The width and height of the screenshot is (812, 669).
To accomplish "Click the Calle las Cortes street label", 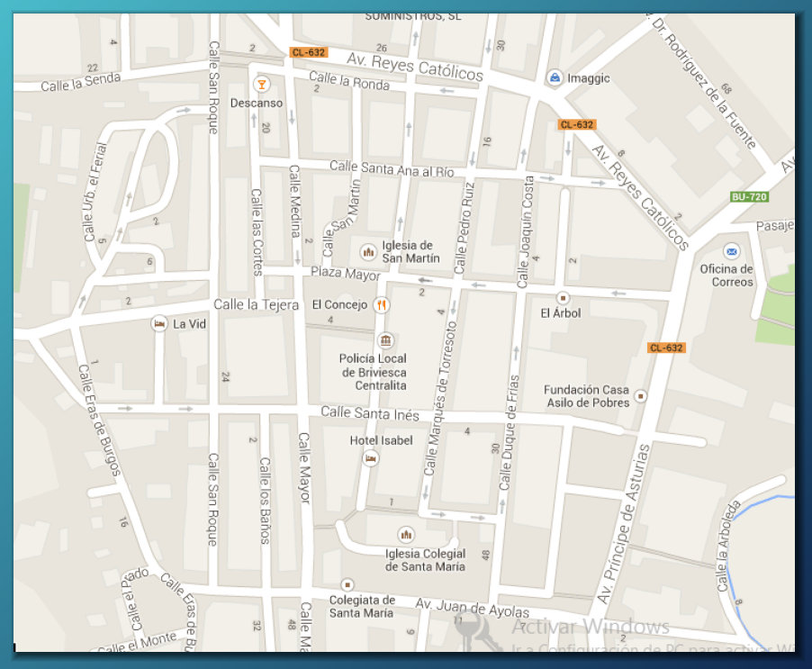I will 257,232.
